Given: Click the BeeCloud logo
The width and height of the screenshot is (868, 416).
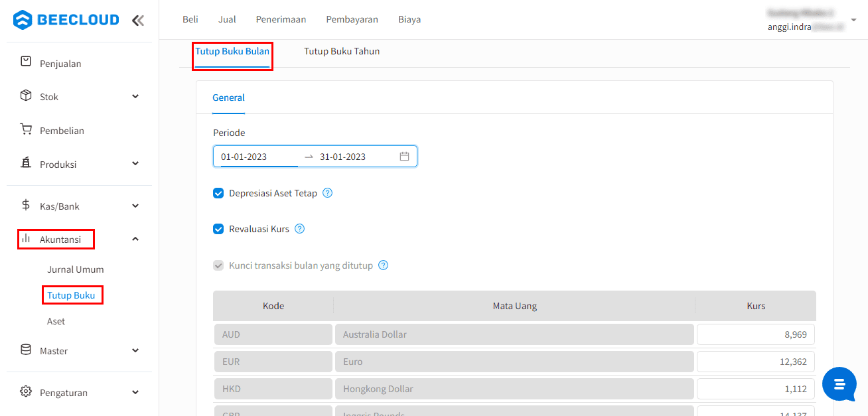Looking at the screenshot, I should coord(66,20).
